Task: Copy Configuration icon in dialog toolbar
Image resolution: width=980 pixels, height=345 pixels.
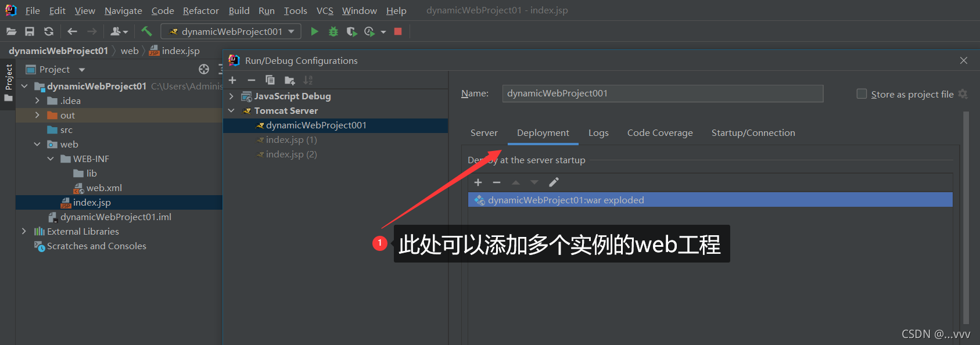Action: click(270, 80)
